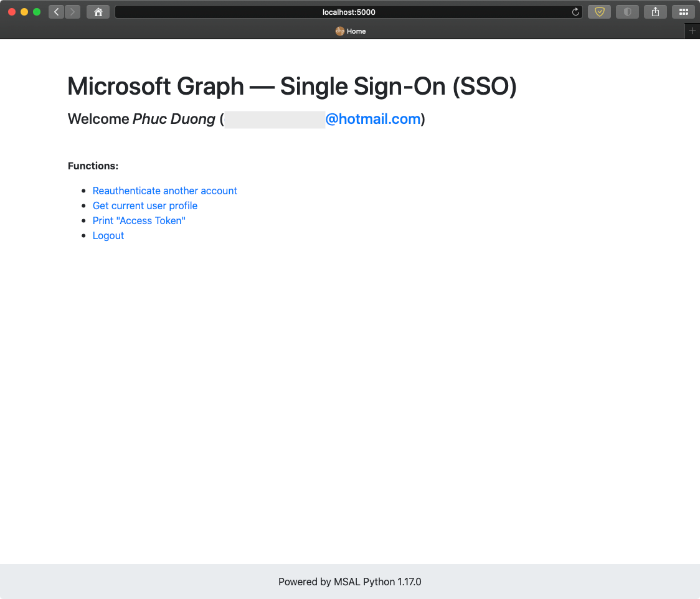The width and height of the screenshot is (700, 599).
Task: Show the tab overview grid icon
Action: tap(683, 12)
